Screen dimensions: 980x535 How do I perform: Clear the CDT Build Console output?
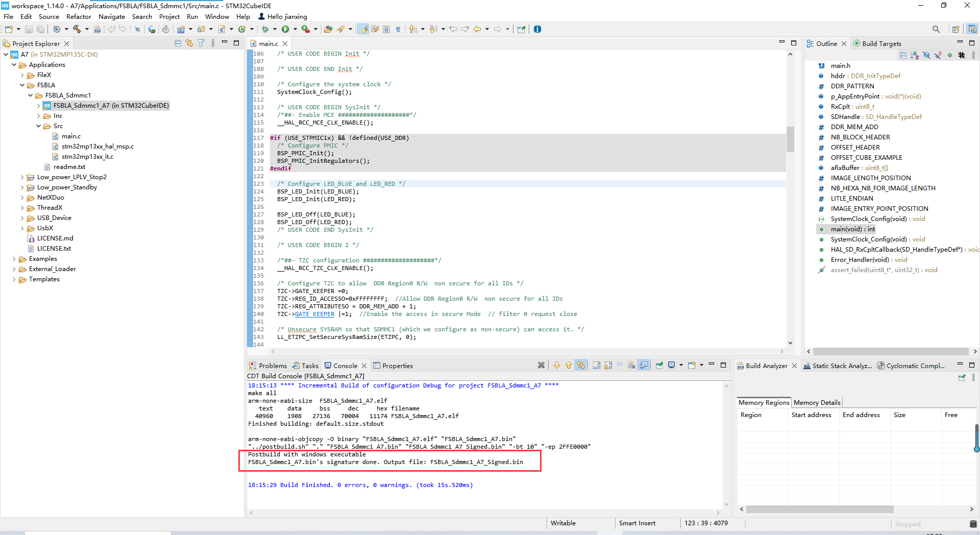pyautogui.click(x=542, y=366)
